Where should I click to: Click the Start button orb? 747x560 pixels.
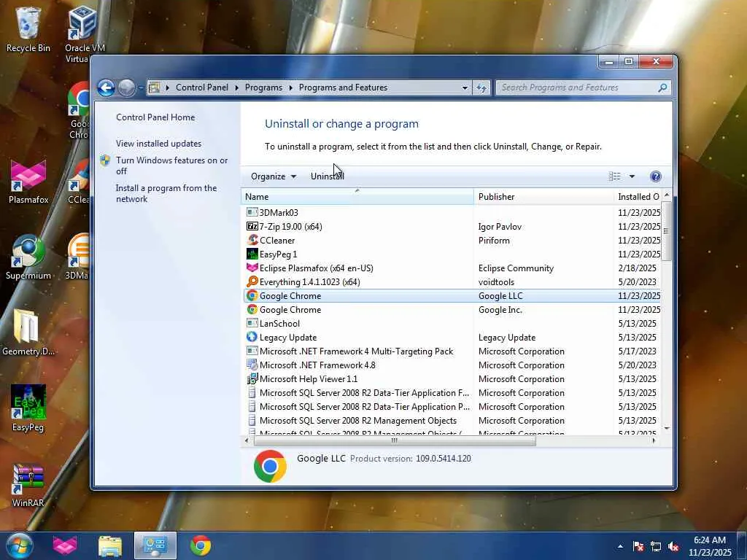tap(18, 545)
